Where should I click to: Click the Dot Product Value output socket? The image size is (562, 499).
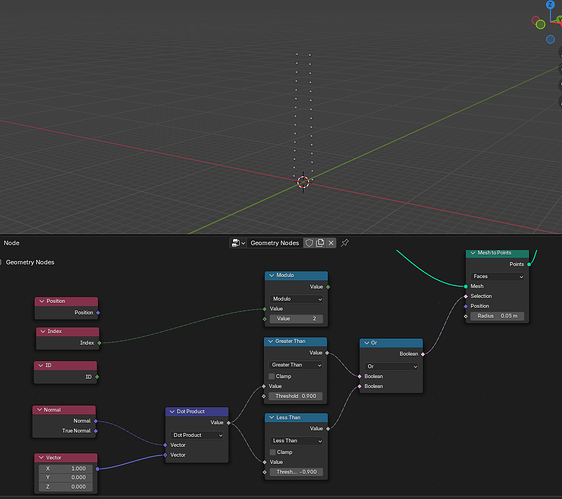[229, 423]
